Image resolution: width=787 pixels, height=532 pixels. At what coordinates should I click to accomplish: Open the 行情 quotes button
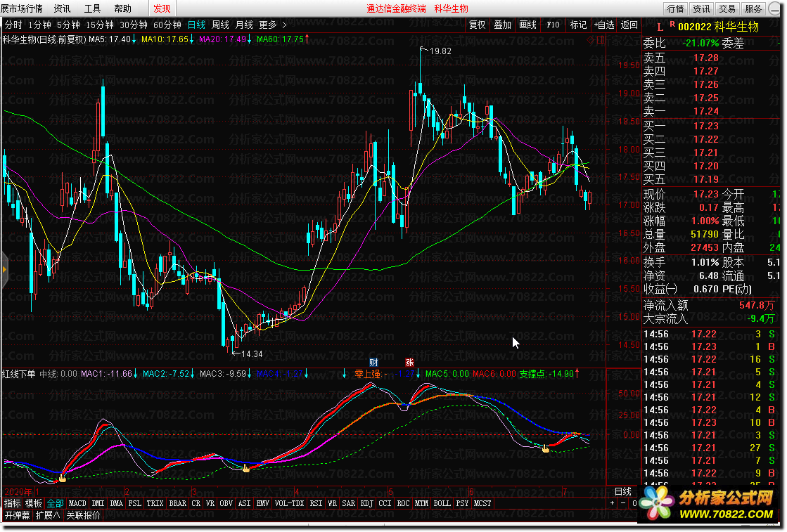pyautogui.click(x=676, y=8)
